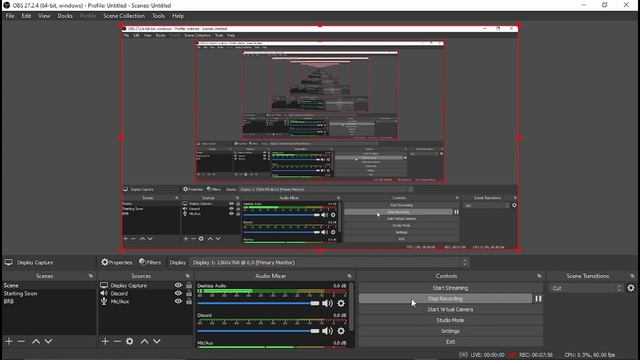Screen dimensions: 640x360
Task: Click Exit button in Controls
Action: tap(451, 342)
